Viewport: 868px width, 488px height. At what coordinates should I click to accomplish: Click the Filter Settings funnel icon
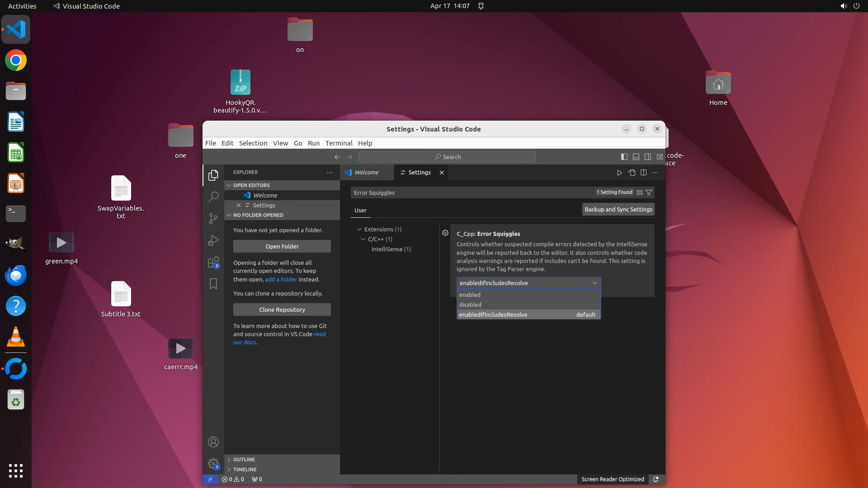point(649,192)
